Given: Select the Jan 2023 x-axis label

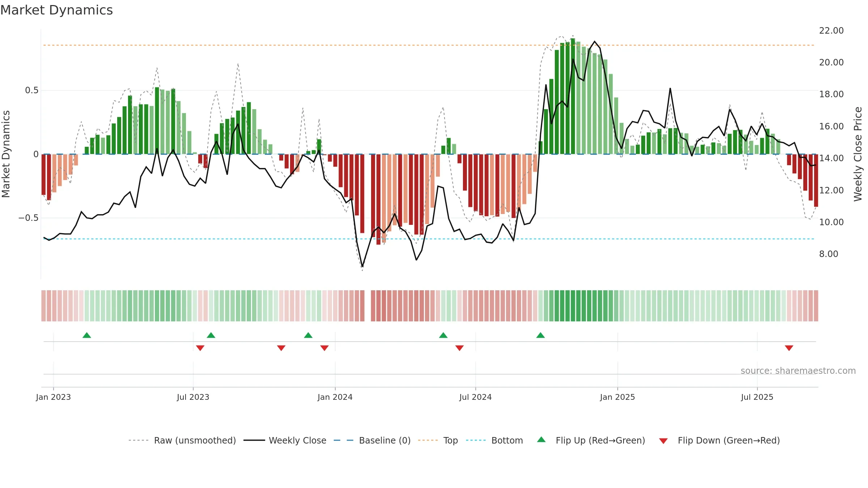Looking at the screenshot, I should [x=54, y=397].
